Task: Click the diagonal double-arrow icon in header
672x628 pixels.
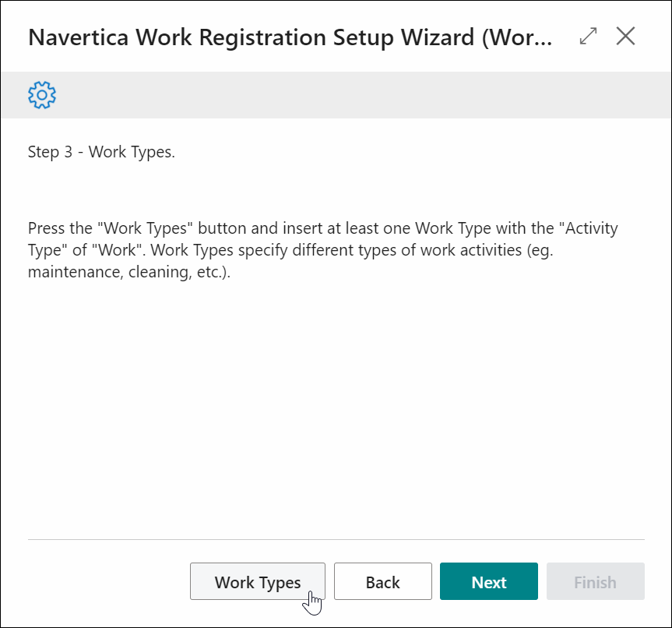Action: [x=588, y=36]
